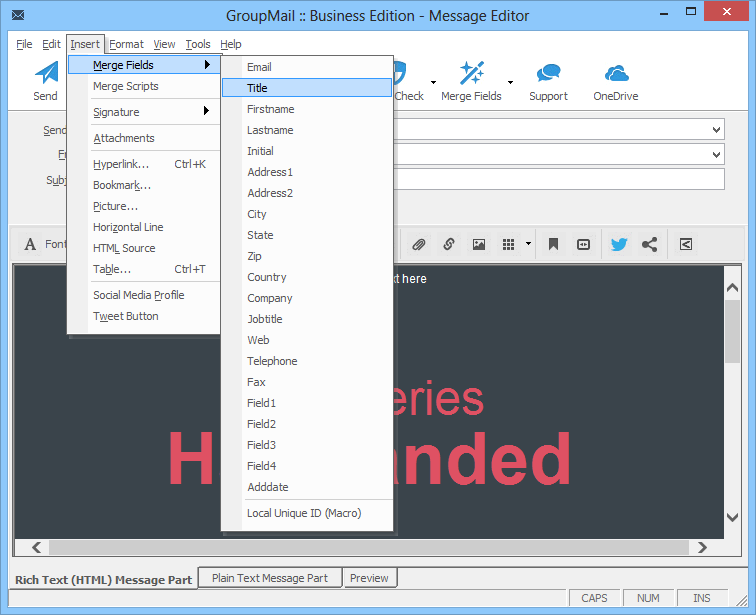This screenshot has width=756, height=615.
Task: Close the open Insert menu
Action: point(85,44)
